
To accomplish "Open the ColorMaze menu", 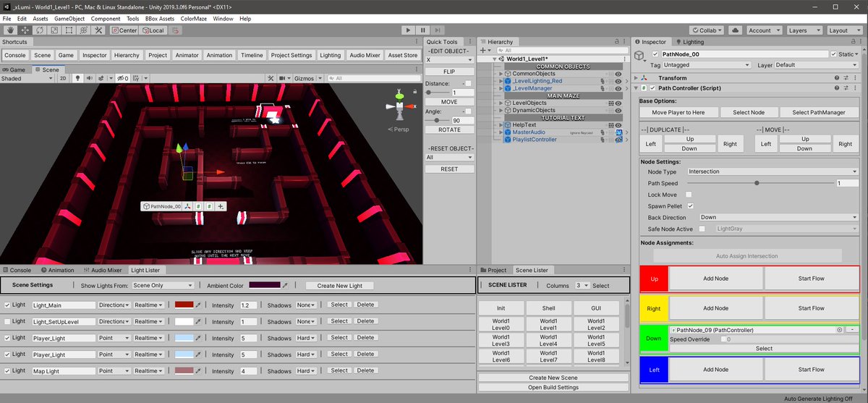I will pyautogui.click(x=193, y=18).
